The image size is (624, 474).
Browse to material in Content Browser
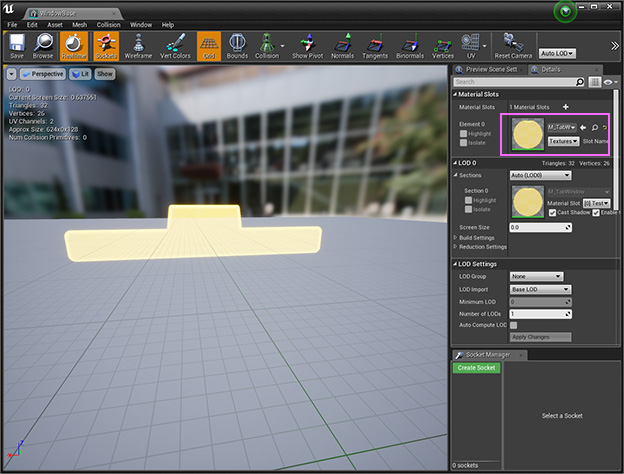coord(595,127)
